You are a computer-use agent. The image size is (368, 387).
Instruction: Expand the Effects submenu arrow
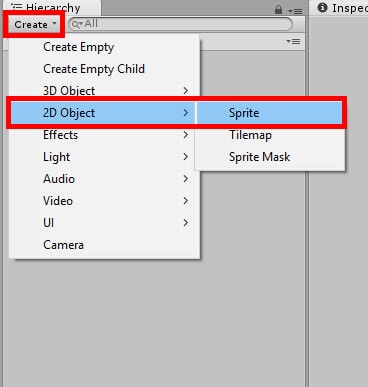(186, 135)
